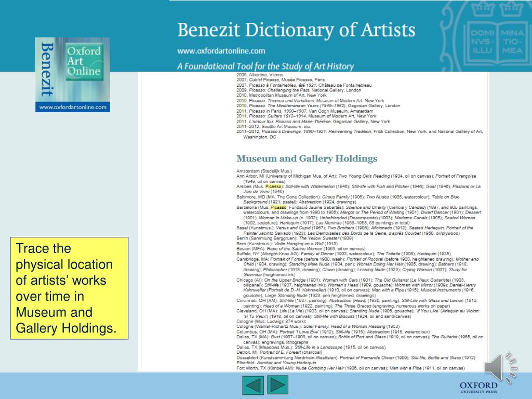The image size is (532, 399).
Task: Select the Fort Worth, TX (Kimbell AM) entry
Action: tap(351, 368)
